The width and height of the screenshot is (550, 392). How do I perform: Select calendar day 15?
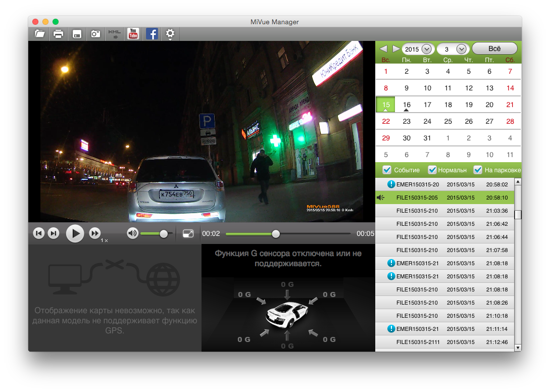click(x=386, y=105)
